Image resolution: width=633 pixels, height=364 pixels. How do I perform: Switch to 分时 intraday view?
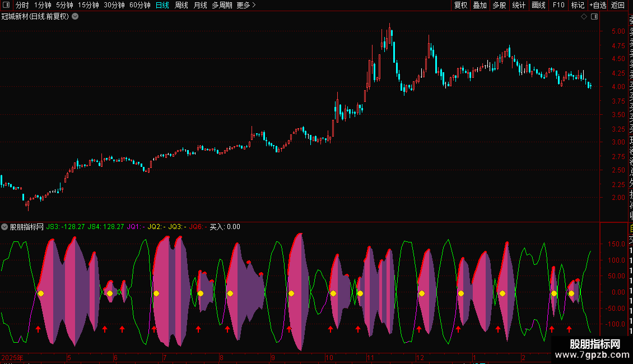[x=22, y=5]
